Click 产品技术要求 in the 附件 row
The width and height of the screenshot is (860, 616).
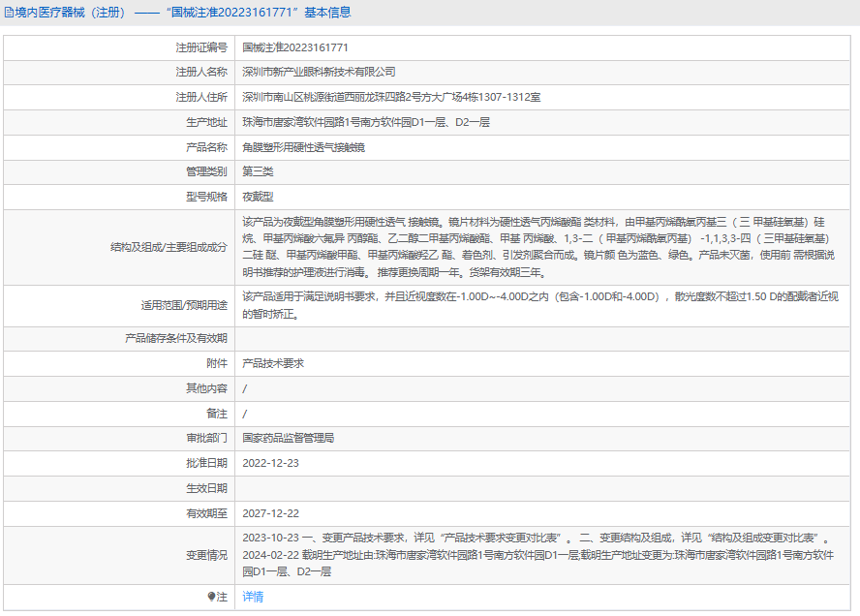click(273, 363)
